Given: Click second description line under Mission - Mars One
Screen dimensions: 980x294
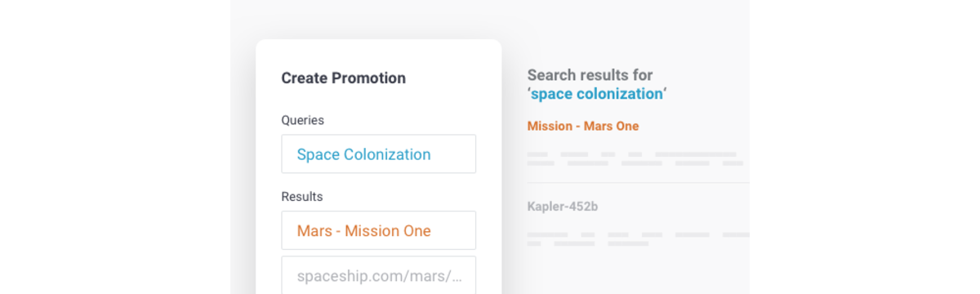Looking at the screenshot, I should click(x=635, y=163).
